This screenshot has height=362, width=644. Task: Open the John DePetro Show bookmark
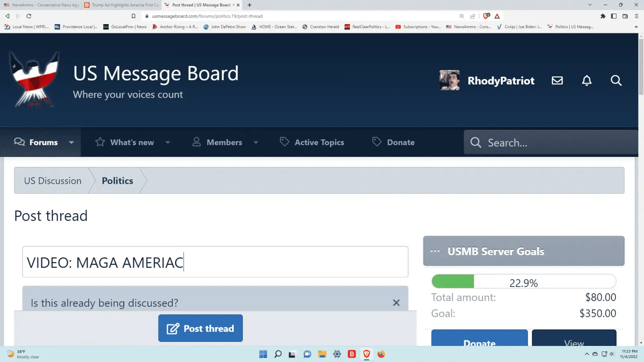pos(225,27)
